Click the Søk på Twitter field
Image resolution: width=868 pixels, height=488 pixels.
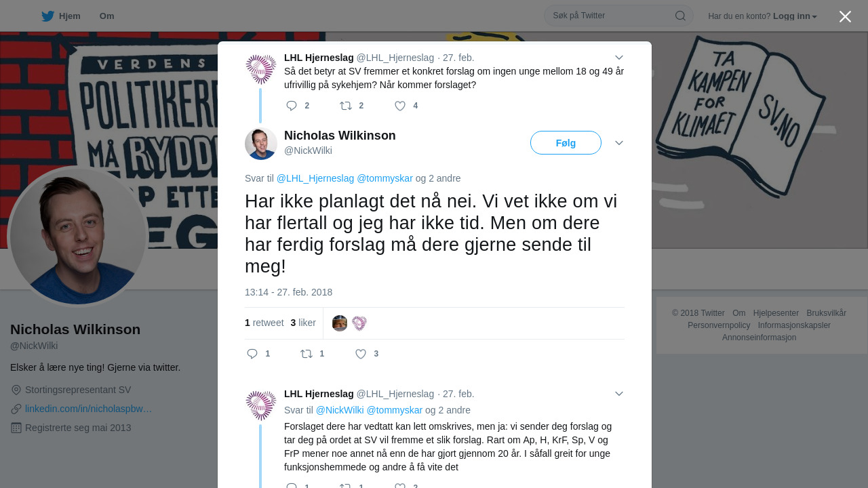(x=610, y=16)
